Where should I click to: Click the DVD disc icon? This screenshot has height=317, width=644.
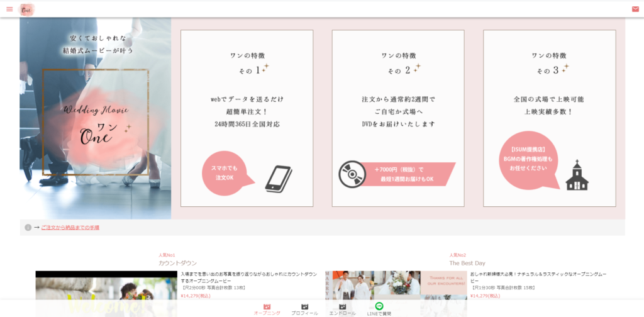[x=352, y=174]
